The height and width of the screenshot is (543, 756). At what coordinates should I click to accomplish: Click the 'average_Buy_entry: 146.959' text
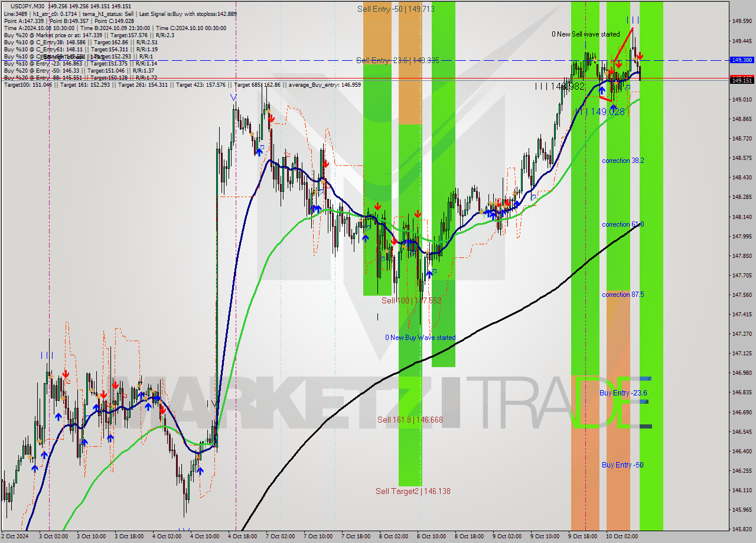tap(324, 85)
